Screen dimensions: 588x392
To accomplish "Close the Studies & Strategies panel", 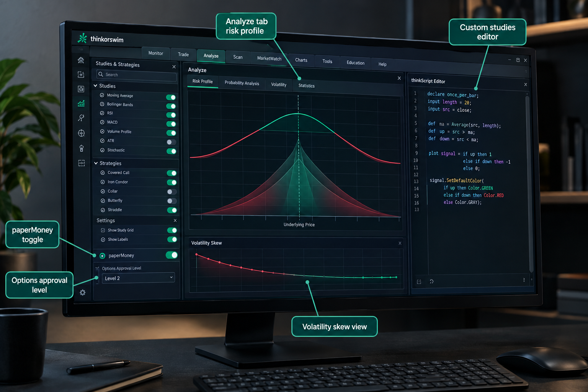I will pyautogui.click(x=174, y=67).
